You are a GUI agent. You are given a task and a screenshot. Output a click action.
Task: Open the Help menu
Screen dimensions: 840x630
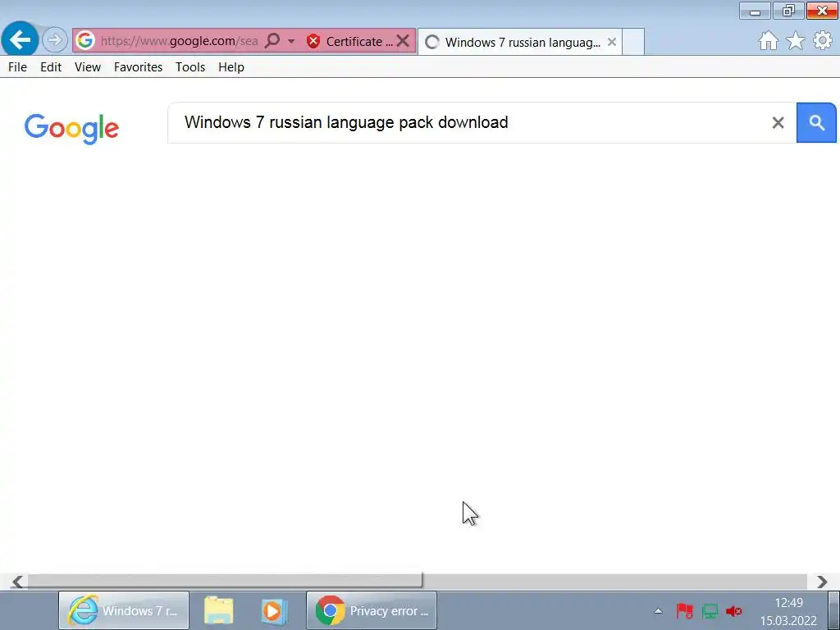231,67
